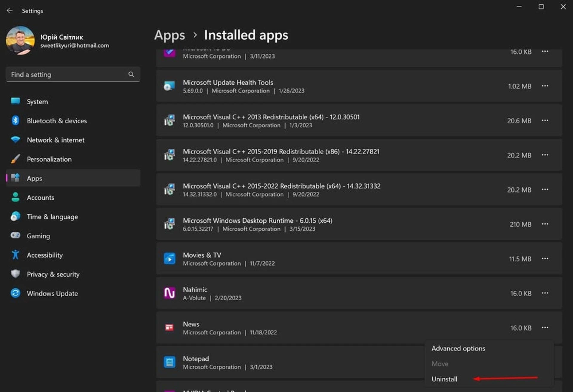Navigate to Privacy & security
The image size is (573, 392).
click(73, 274)
